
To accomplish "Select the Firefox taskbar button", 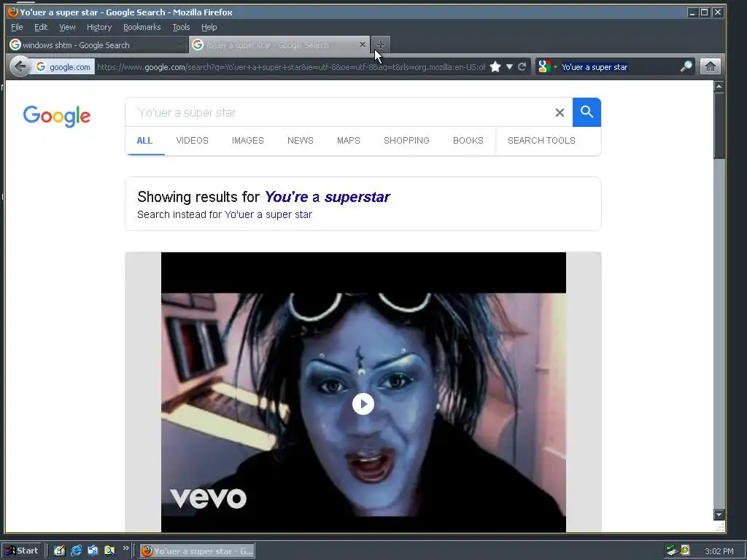I will [197, 551].
